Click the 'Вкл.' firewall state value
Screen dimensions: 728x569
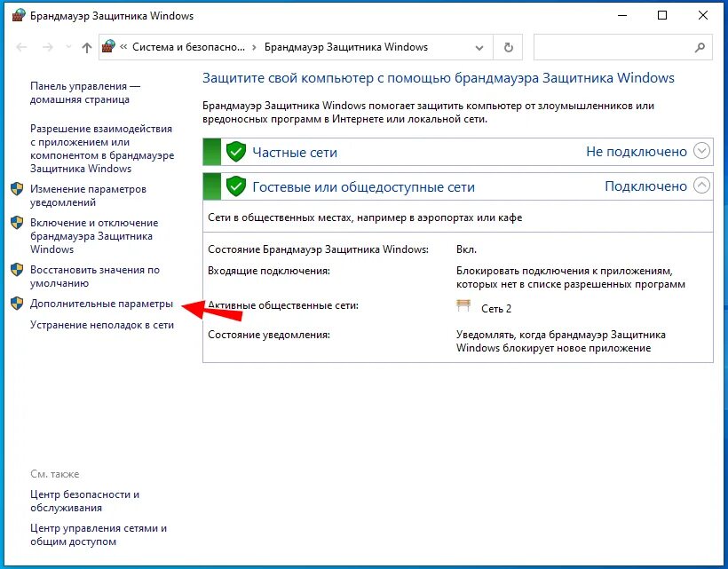point(466,249)
